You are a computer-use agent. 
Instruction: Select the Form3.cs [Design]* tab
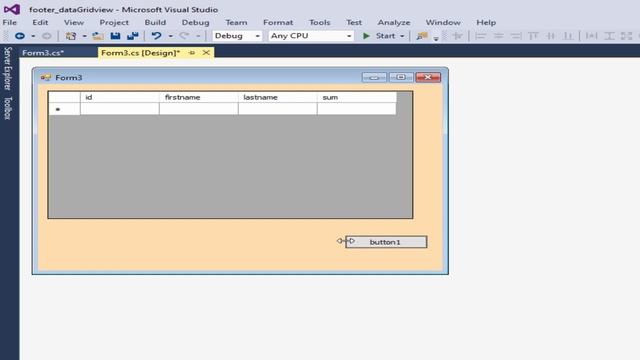click(x=140, y=53)
